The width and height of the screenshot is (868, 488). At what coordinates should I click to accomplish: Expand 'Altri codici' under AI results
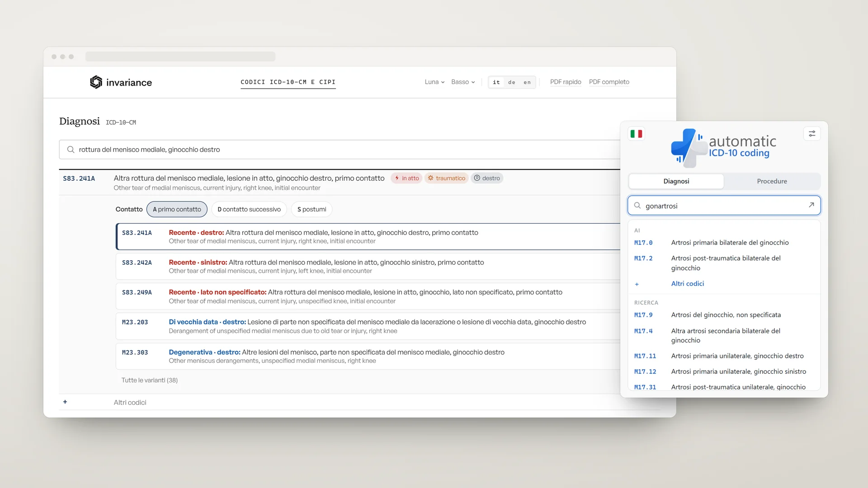point(687,284)
